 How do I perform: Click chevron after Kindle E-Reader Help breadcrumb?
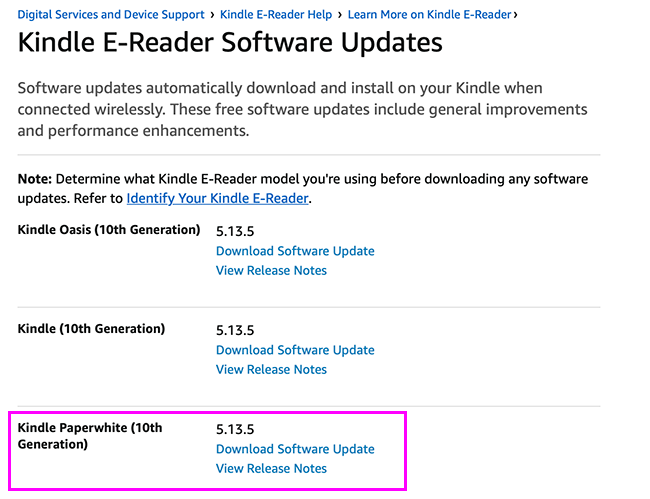(339, 15)
